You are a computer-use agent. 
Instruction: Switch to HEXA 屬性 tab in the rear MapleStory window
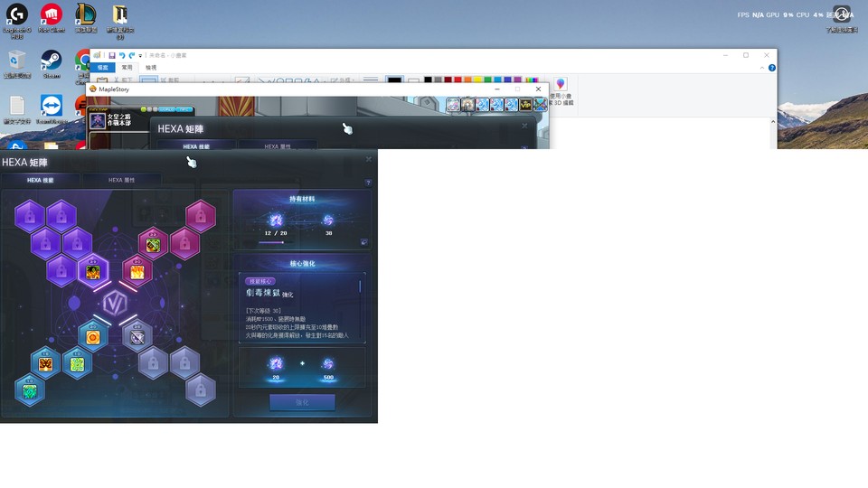[x=278, y=146]
